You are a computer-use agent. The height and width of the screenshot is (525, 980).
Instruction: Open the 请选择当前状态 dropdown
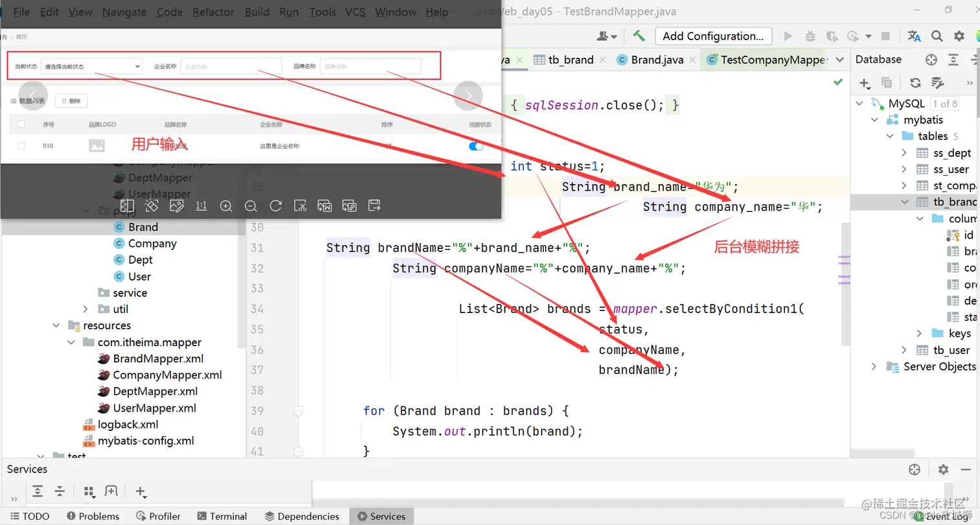91,66
